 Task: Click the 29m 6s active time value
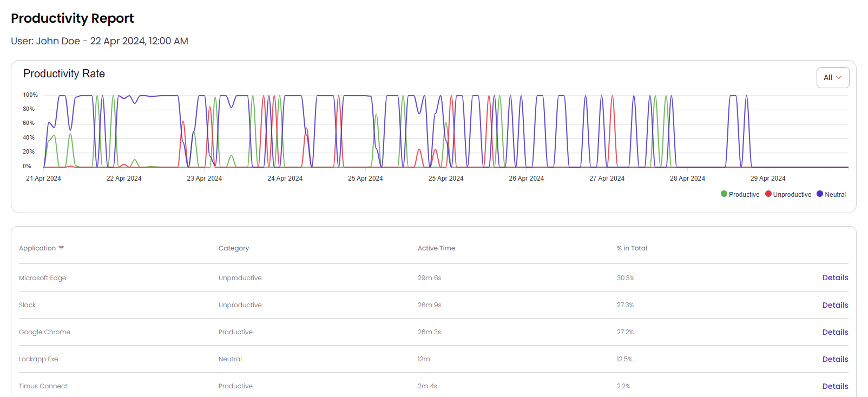click(x=429, y=278)
